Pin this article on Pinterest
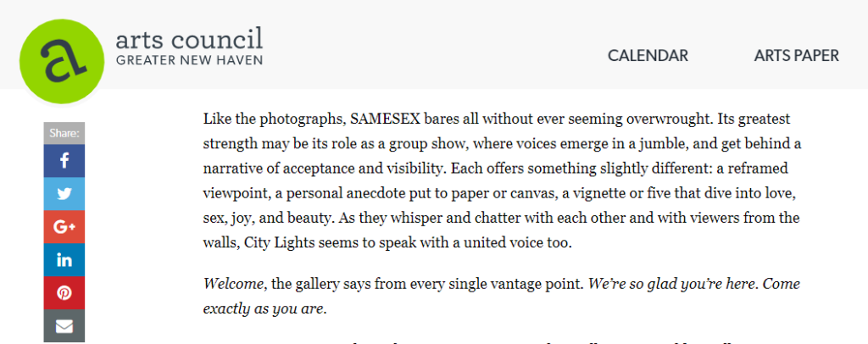 click(64, 293)
